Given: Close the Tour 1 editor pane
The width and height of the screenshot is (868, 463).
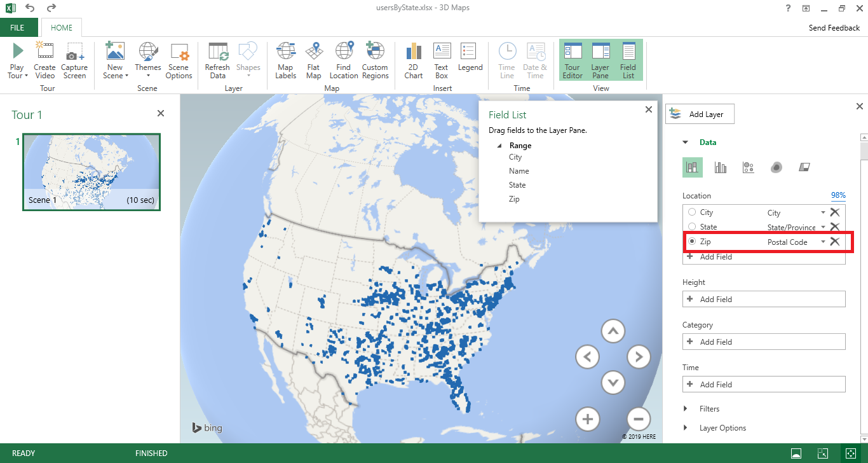Looking at the screenshot, I should coord(161,113).
